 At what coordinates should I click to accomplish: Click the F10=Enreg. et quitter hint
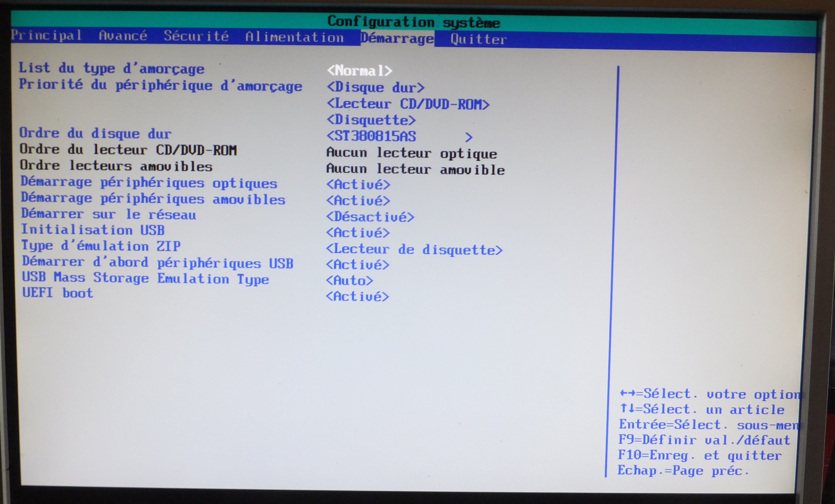click(x=700, y=455)
